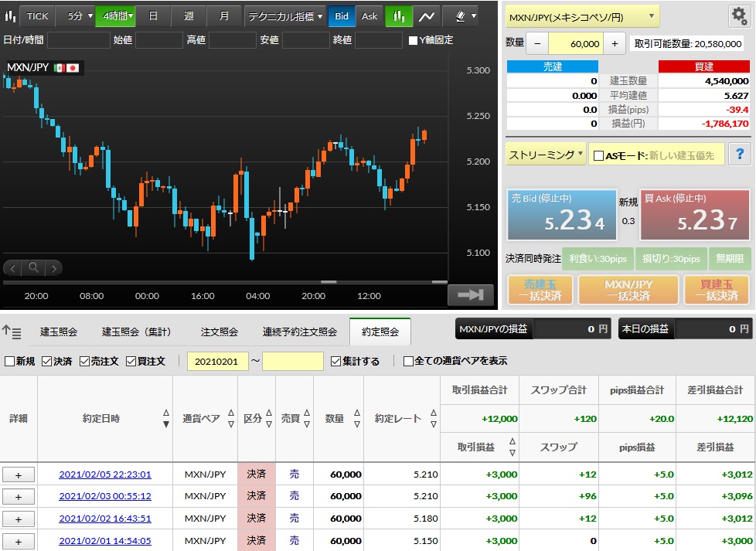Switch chart price to Bid
756x551 pixels.
point(342,16)
